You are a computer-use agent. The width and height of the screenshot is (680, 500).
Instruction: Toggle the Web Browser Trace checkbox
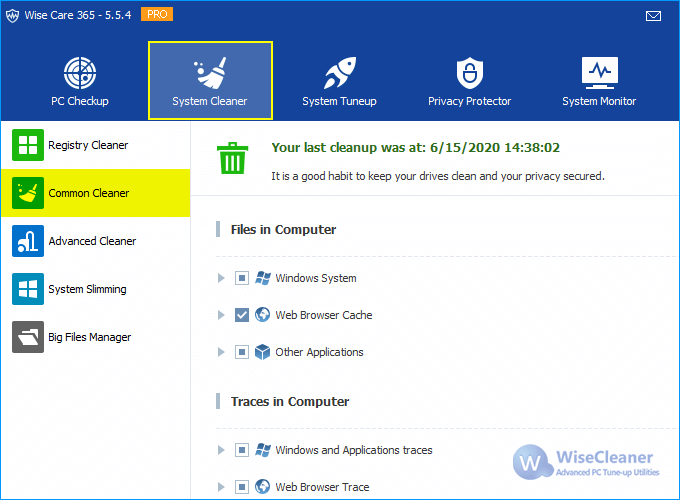pos(242,487)
